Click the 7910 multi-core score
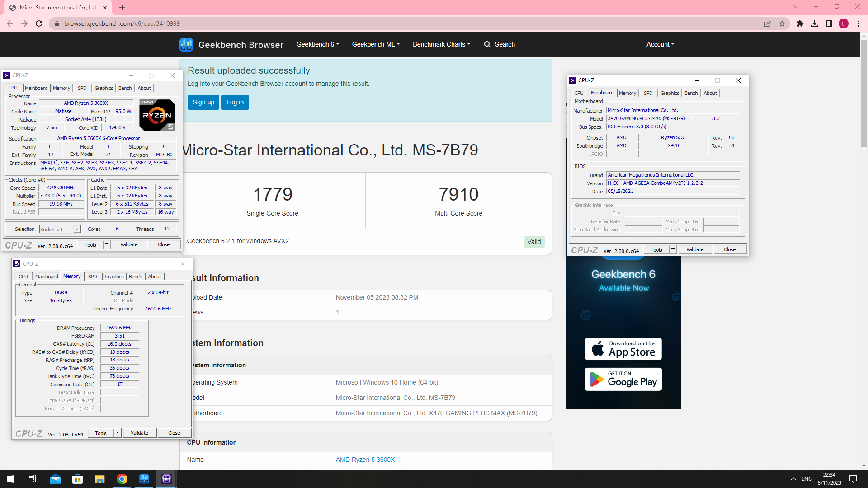The height and width of the screenshot is (488, 868). 458,194
